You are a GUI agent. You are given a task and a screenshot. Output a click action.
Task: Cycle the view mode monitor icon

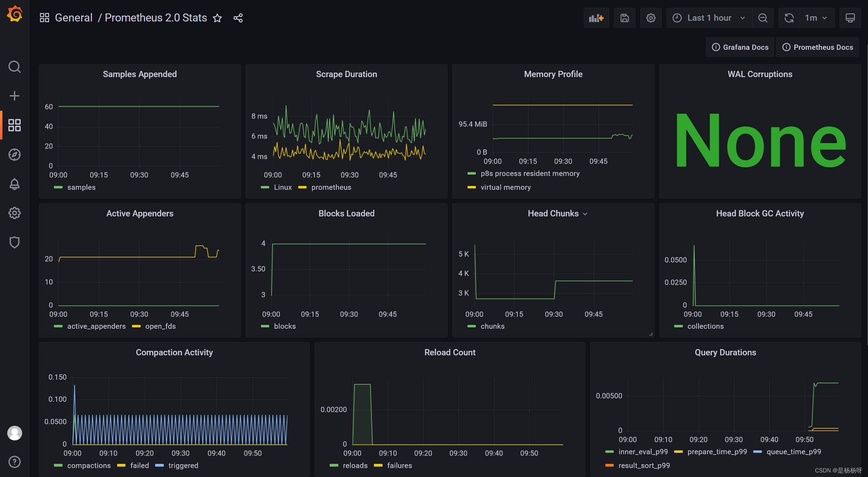pyautogui.click(x=850, y=18)
